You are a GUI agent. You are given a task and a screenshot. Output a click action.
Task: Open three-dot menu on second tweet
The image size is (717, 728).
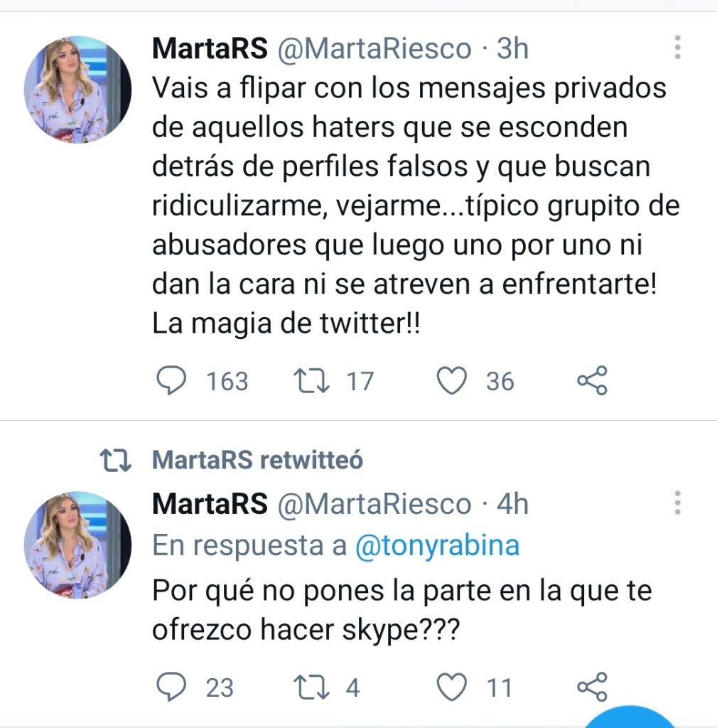[x=677, y=503]
